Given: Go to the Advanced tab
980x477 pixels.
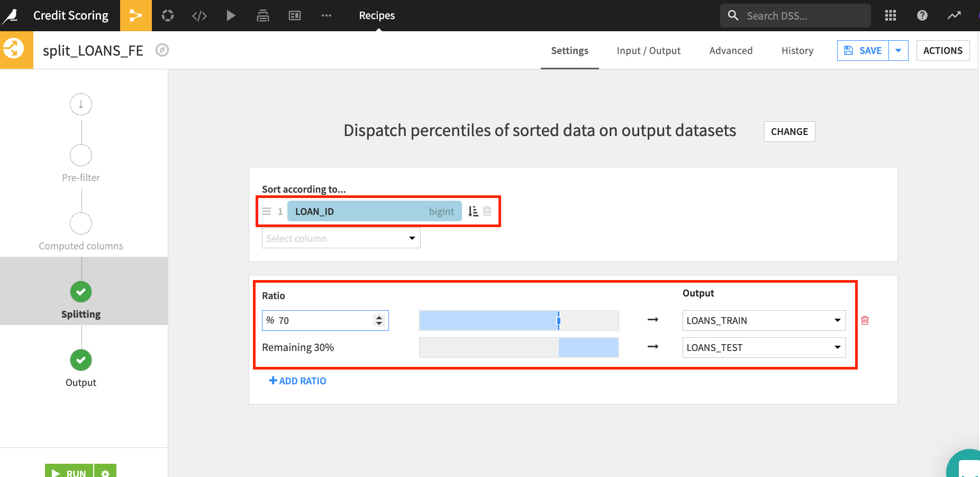Looking at the screenshot, I should 731,51.
